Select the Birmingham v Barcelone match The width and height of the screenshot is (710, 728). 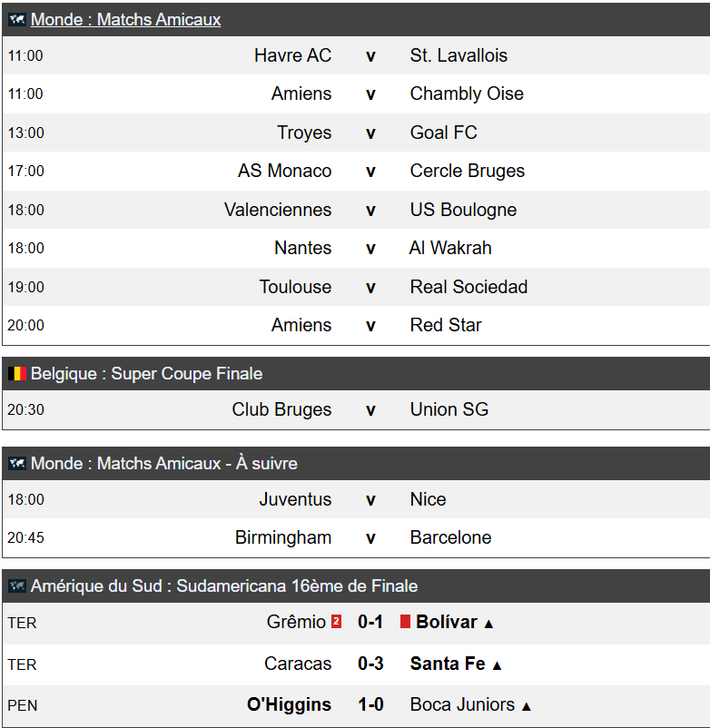[356, 537]
